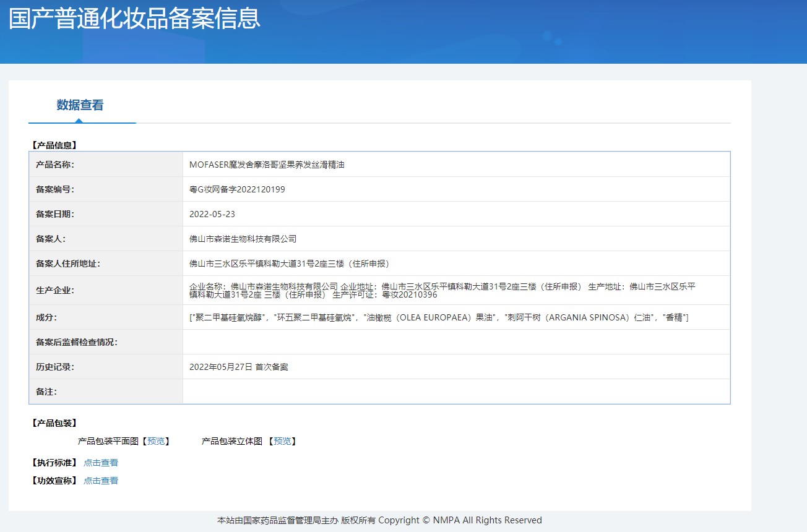
Task: Open 点击查看 link next to 功效宣称
Action: (101, 481)
